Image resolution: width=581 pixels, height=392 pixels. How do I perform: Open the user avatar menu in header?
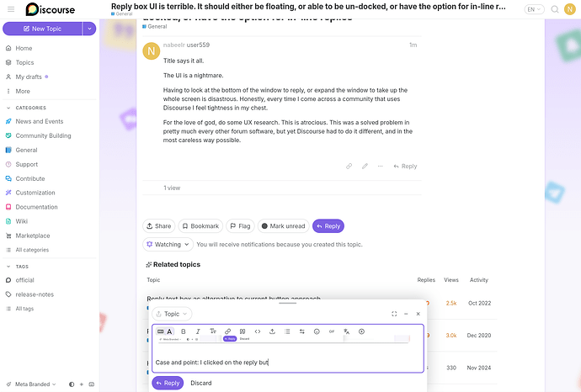[569, 9]
